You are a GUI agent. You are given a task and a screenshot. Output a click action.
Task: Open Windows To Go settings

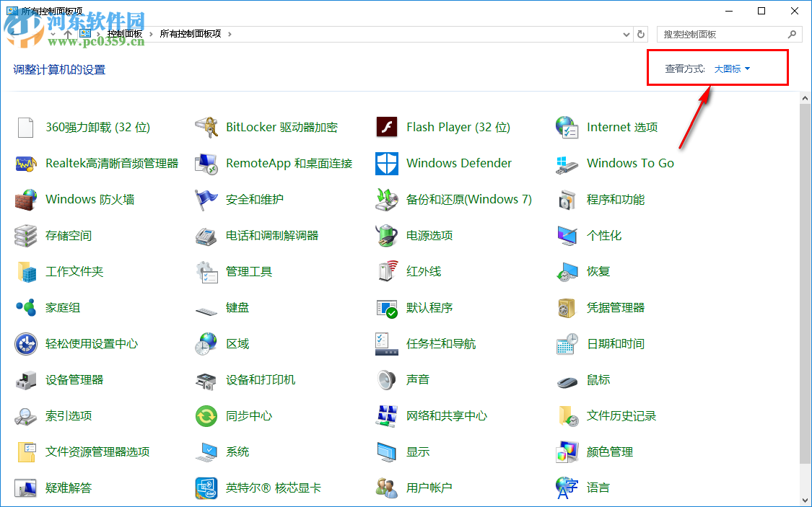629,163
